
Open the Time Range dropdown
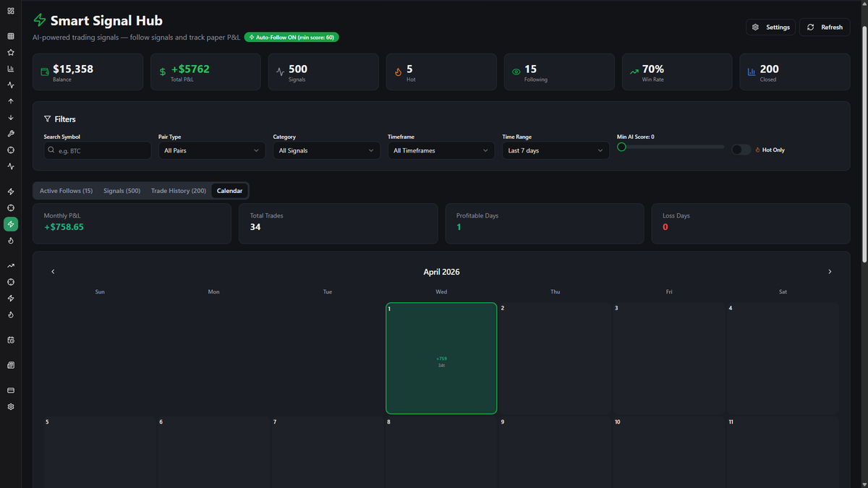click(555, 150)
